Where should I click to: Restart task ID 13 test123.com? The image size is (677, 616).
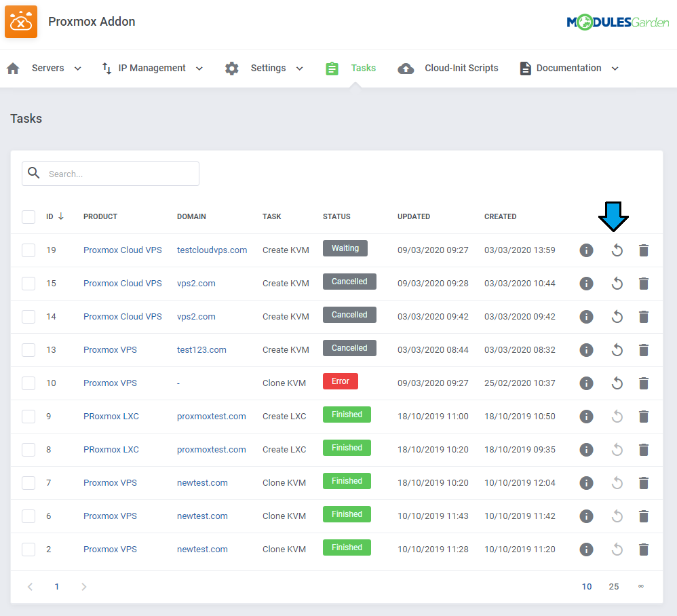pyautogui.click(x=617, y=350)
